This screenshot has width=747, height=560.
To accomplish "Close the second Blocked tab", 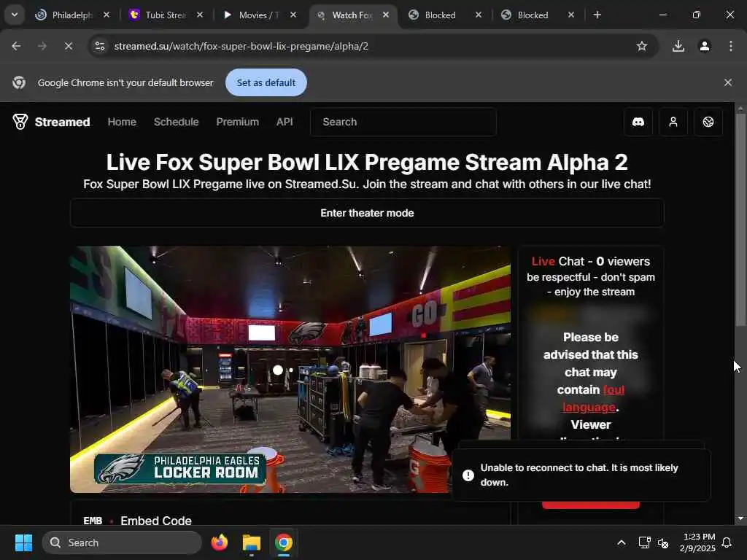I will tap(571, 15).
